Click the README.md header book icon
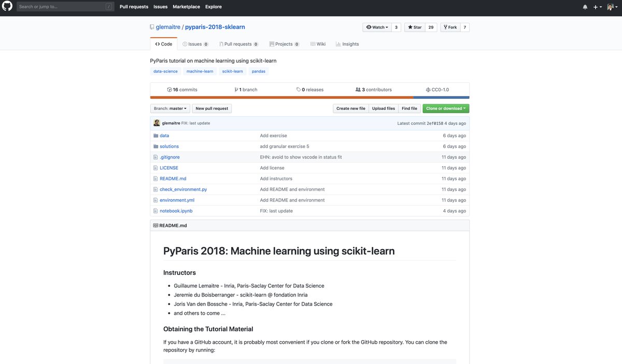This screenshot has width=622, height=364. [x=155, y=226]
